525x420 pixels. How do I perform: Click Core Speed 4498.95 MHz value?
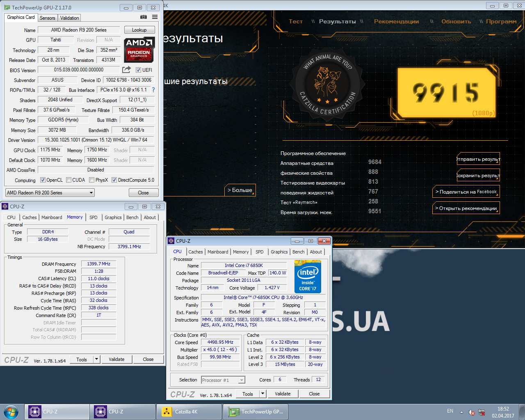pyautogui.click(x=220, y=342)
